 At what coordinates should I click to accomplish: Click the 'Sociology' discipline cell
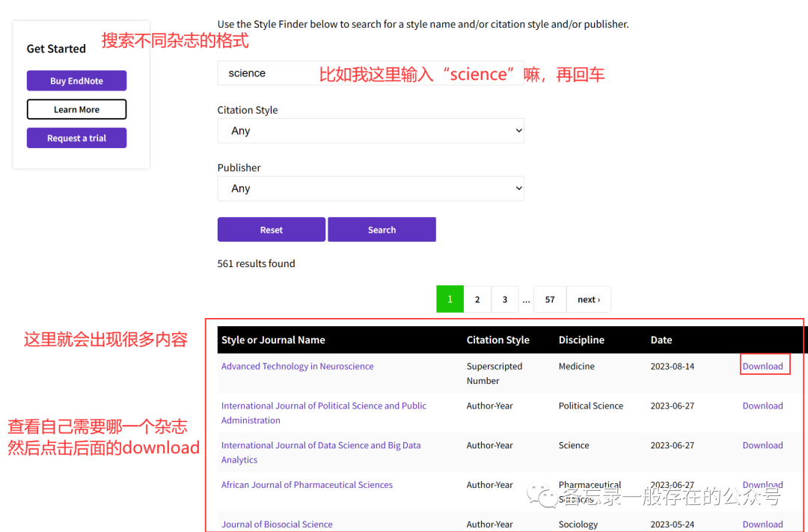click(x=578, y=525)
